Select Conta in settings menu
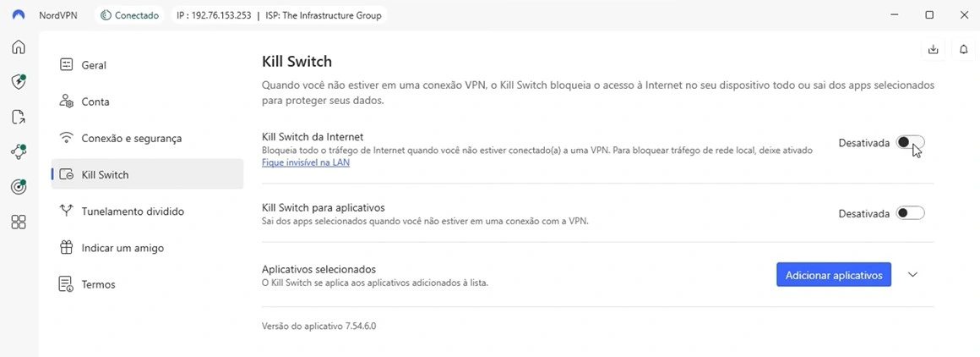The height and width of the screenshot is (357, 980). pos(147,102)
